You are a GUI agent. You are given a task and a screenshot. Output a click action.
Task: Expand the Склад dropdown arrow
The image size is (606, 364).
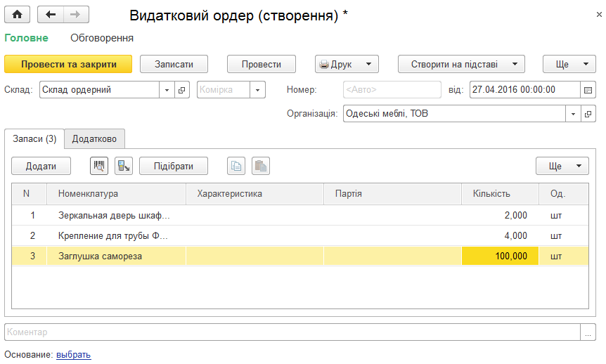[167, 90]
